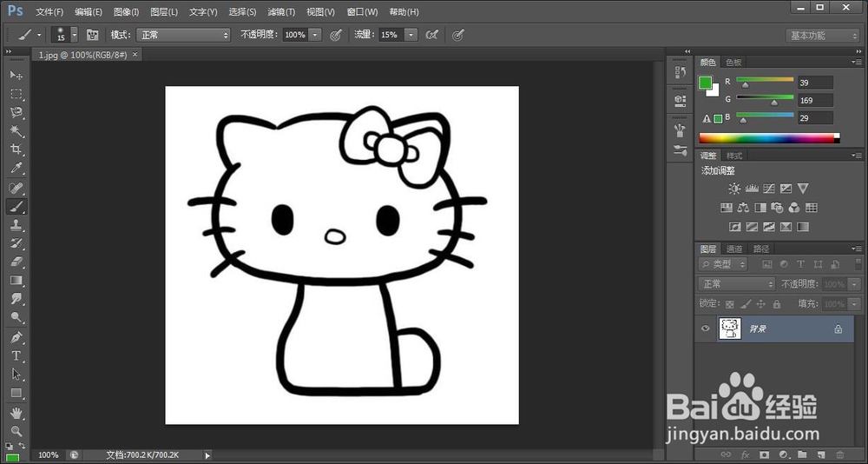Select the Clone Stamp tool
The width and height of the screenshot is (868, 464).
click(16, 225)
